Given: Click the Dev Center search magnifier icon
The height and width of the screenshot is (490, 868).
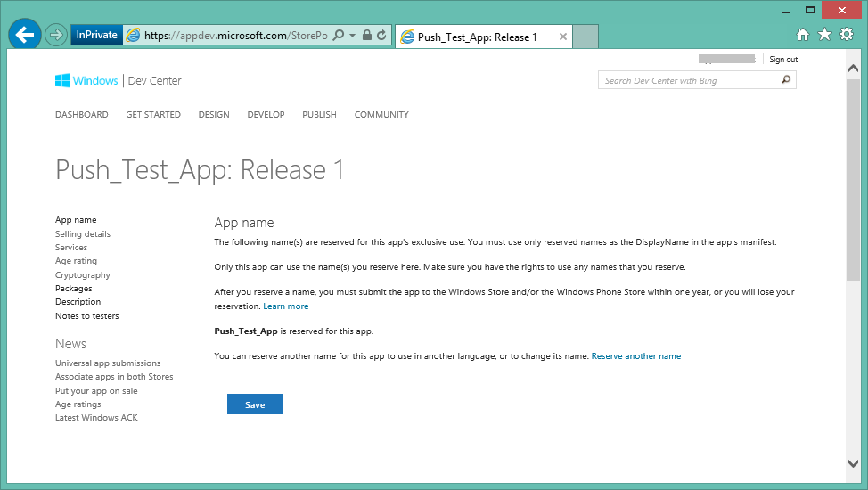Looking at the screenshot, I should click(x=786, y=79).
